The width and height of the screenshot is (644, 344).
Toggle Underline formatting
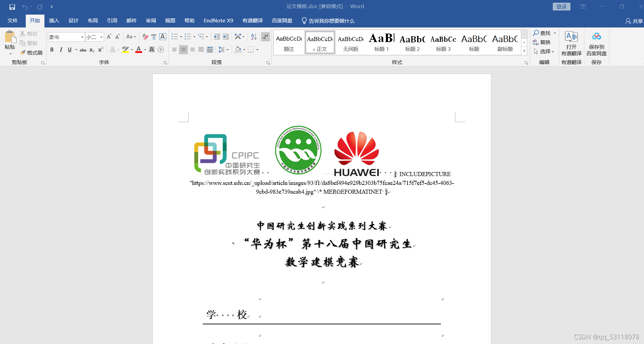pyautogui.click(x=70, y=50)
